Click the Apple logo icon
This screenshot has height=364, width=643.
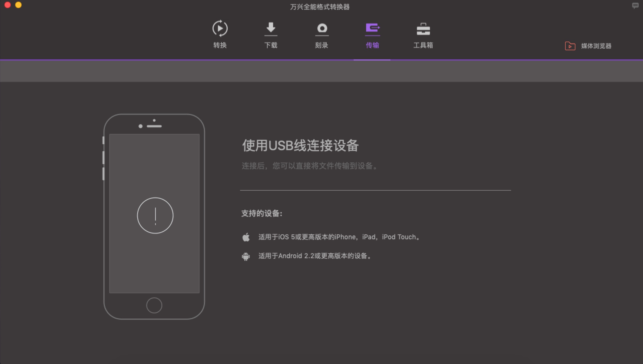246,237
